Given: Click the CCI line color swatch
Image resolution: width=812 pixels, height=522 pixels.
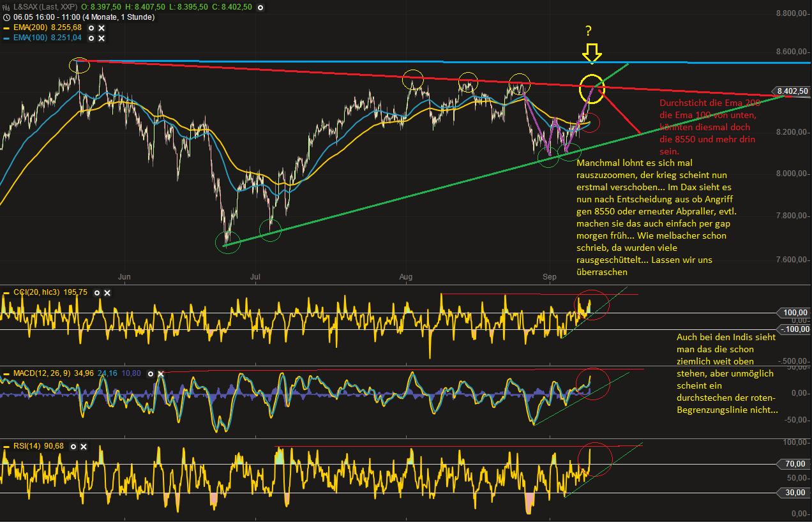Looking at the screenshot, I should 6,292.
